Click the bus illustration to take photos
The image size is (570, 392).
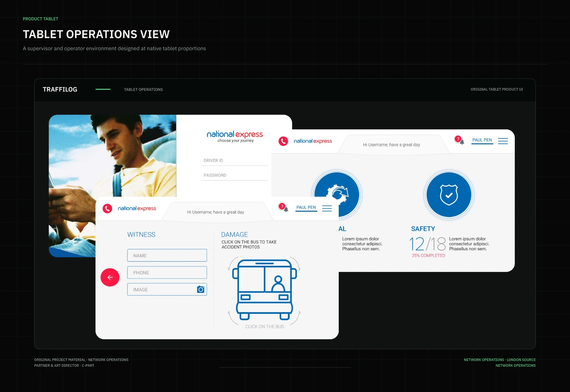tap(264, 290)
